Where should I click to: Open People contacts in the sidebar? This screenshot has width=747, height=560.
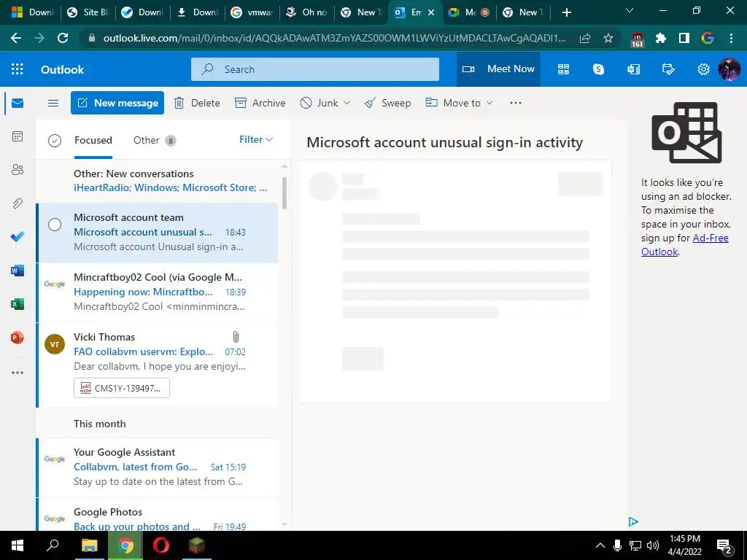click(18, 170)
